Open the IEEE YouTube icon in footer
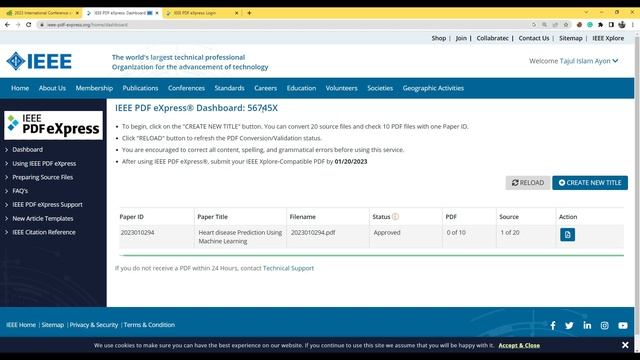Screen dimensions: 640x360 [622, 325]
